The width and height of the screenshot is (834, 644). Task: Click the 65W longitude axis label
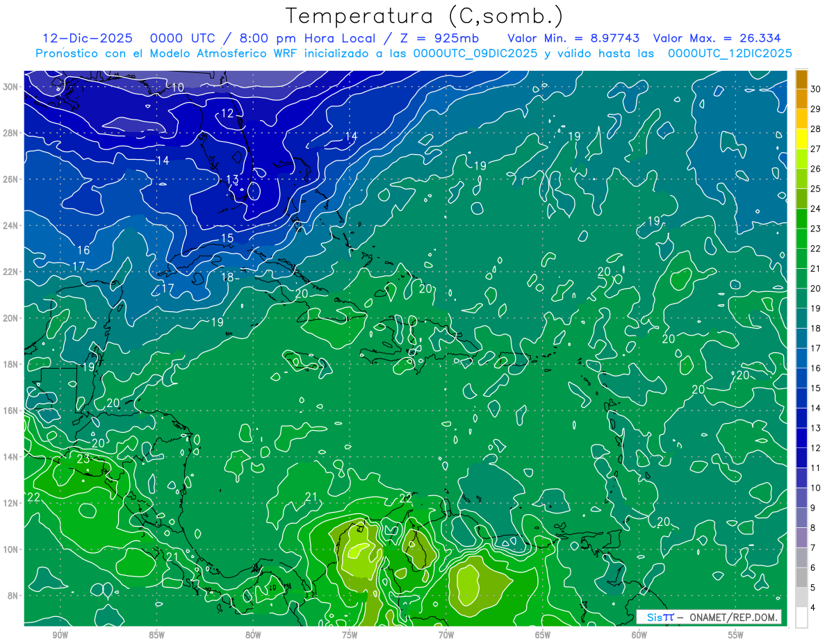click(x=543, y=635)
